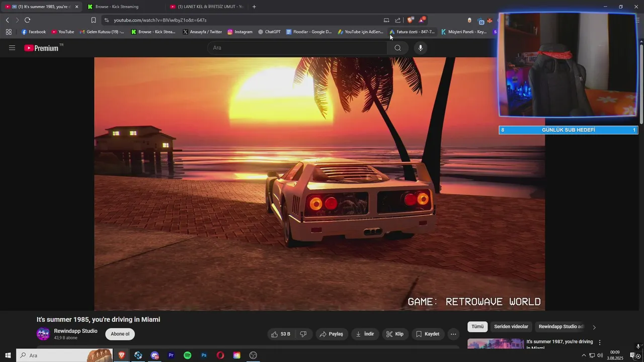The image size is (644, 362).
Task: Open the Facebook bookmark
Action: pos(34,32)
